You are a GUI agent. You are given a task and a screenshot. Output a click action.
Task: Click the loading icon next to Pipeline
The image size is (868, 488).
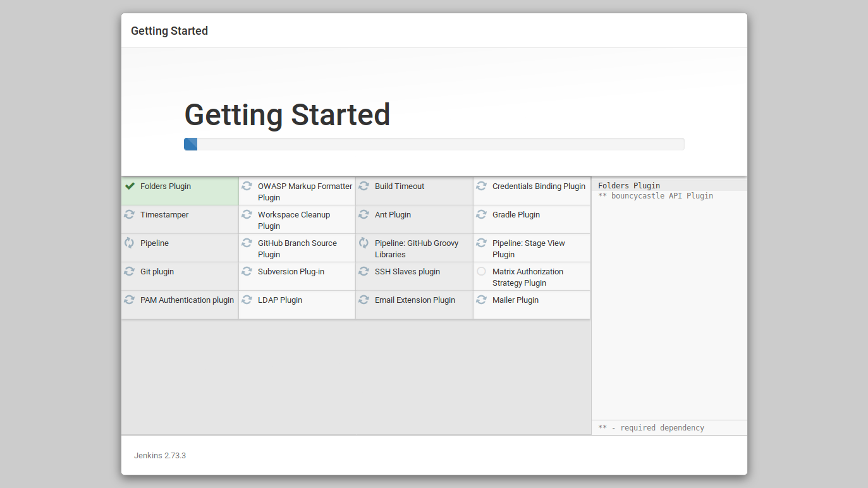pyautogui.click(x=130, y=243)
